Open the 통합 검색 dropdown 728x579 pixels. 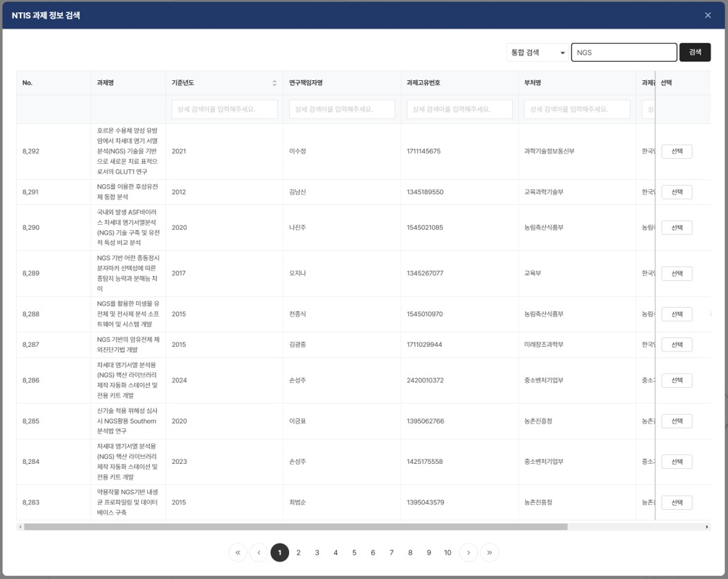tap(538, 53)
